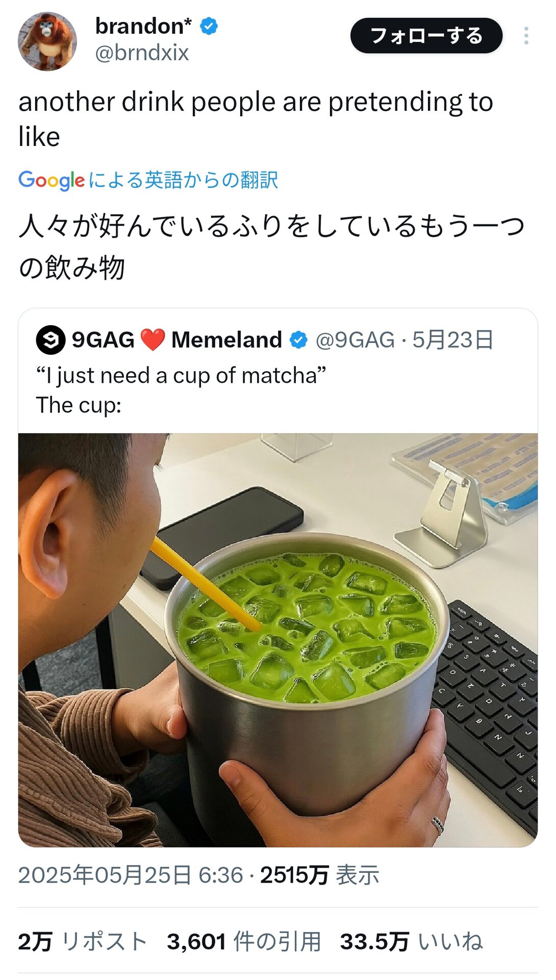Tap the red heart emoji in 9GAG name

(153, 340)
